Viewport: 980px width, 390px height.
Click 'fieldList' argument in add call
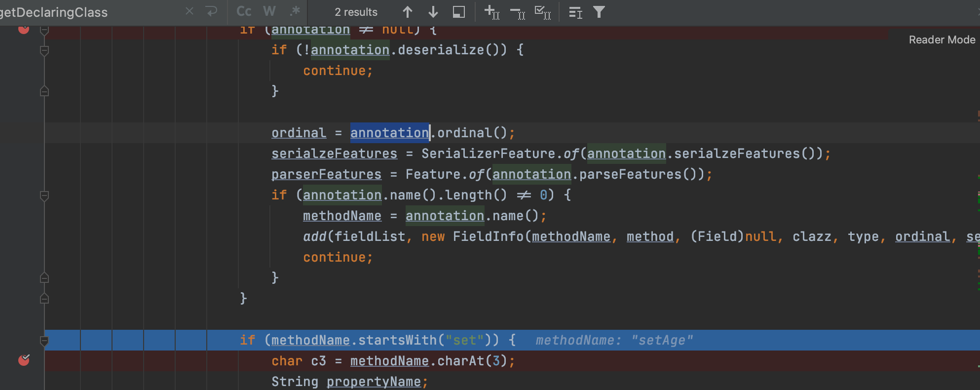pos(370,236)
